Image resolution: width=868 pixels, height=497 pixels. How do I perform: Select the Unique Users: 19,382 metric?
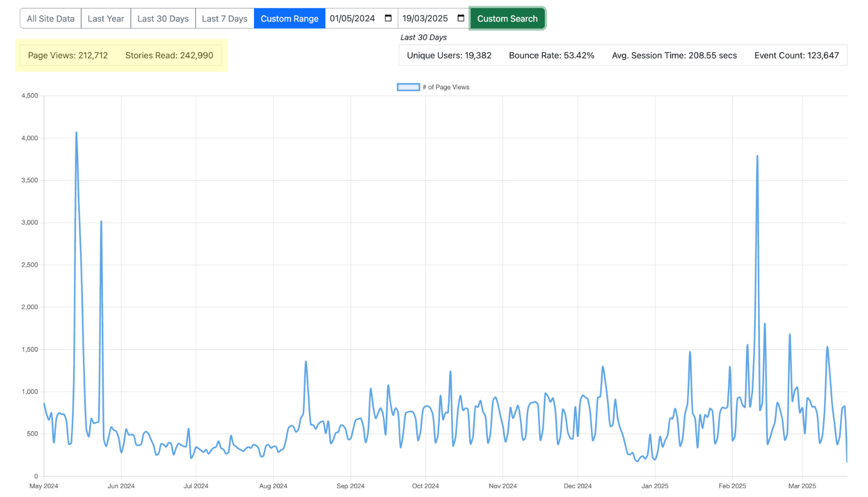click(x=449, y=55)
